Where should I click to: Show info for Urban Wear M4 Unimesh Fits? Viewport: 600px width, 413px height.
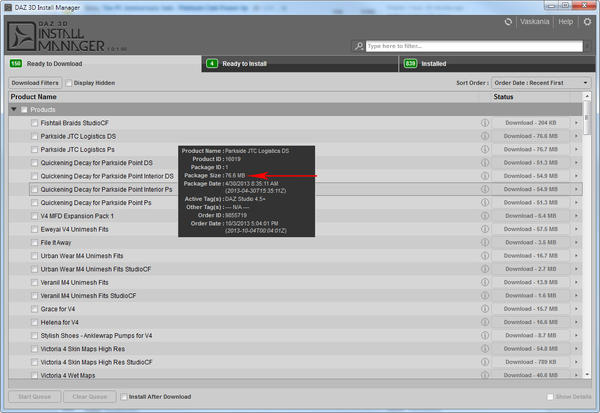pyautogui.click(x=485, y=256)
